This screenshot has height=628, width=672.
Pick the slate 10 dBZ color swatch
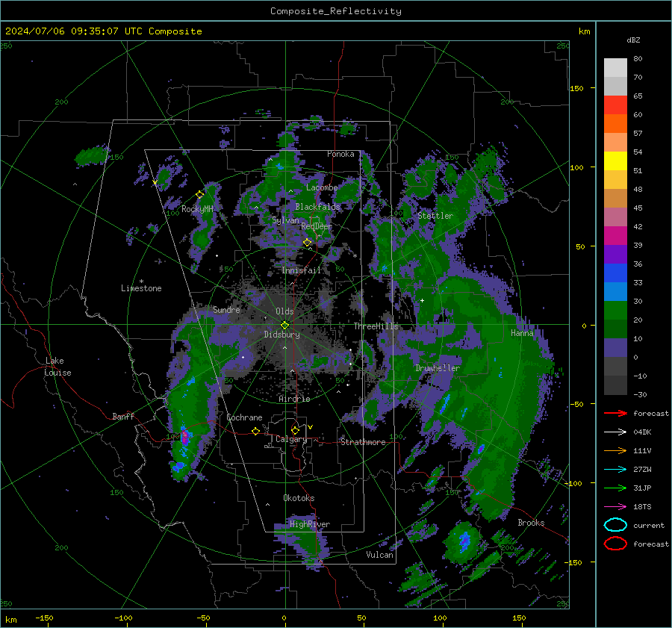point(615,347)
